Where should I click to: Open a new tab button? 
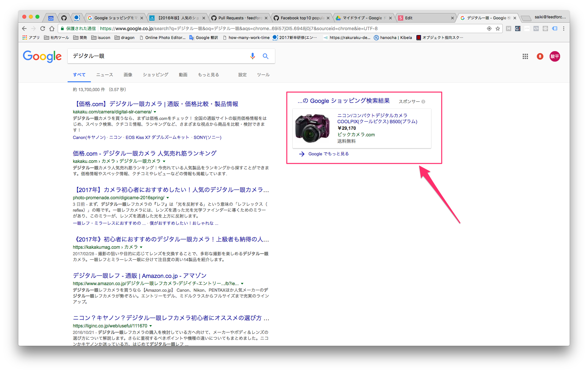pos(526,18)
